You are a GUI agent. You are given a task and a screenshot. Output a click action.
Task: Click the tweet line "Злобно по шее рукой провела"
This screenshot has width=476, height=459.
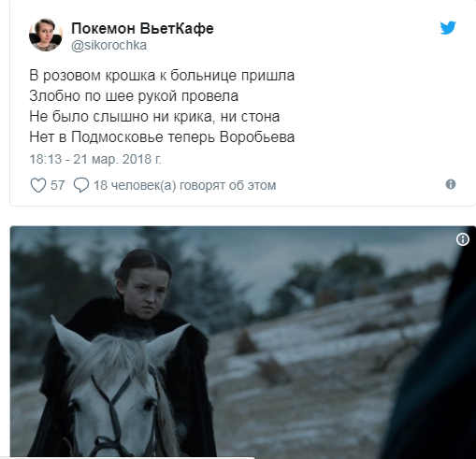click(134, 96)
